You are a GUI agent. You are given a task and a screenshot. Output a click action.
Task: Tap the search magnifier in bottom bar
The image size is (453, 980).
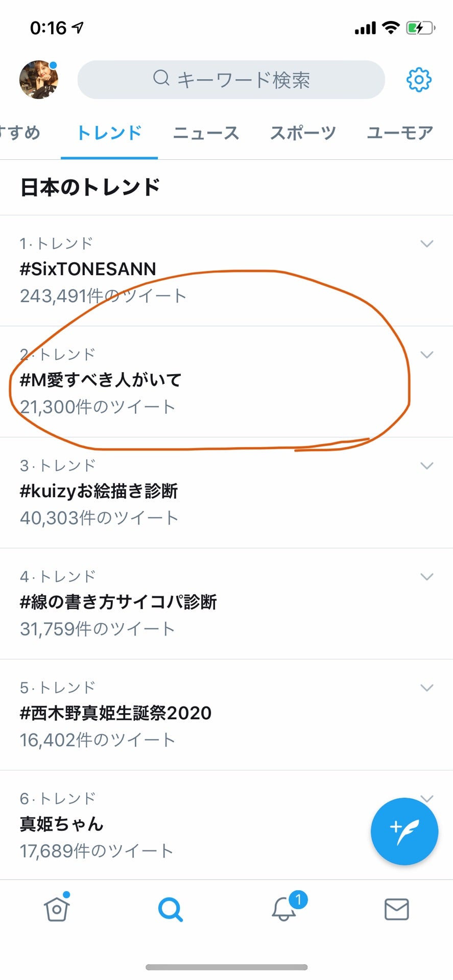click(170, 909)
